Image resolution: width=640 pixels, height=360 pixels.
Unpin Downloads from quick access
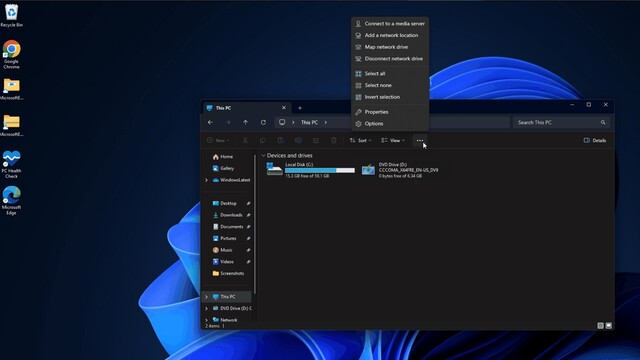point(248,215)
